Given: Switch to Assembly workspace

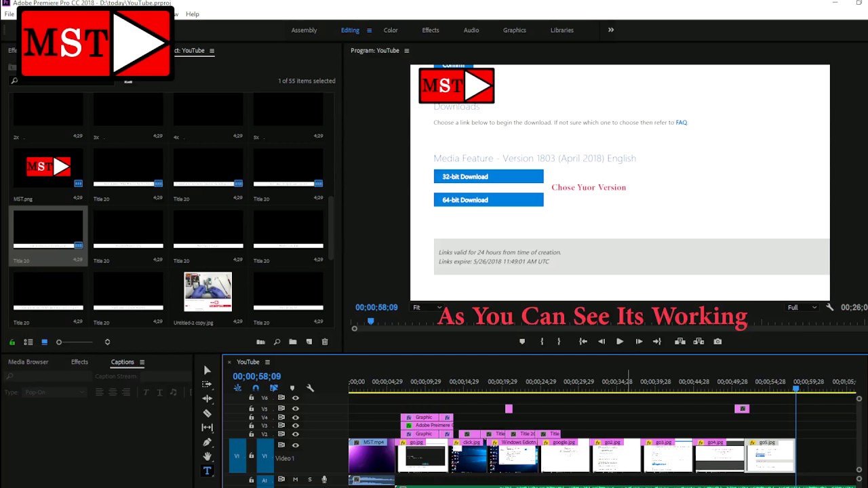Looking at the screenshot, I should (304, 30).
